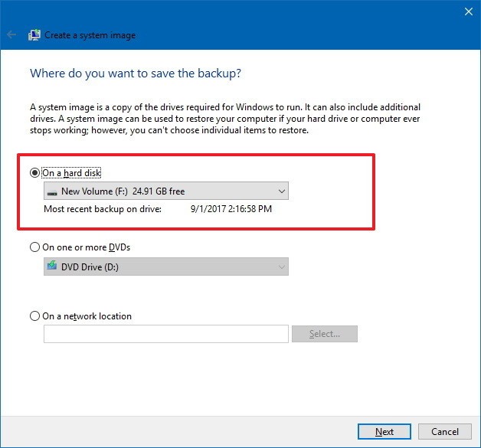The height and width of the screenshot is (448, 481).
Task: Close the system image dialog
Action: [x=469, y=11]
